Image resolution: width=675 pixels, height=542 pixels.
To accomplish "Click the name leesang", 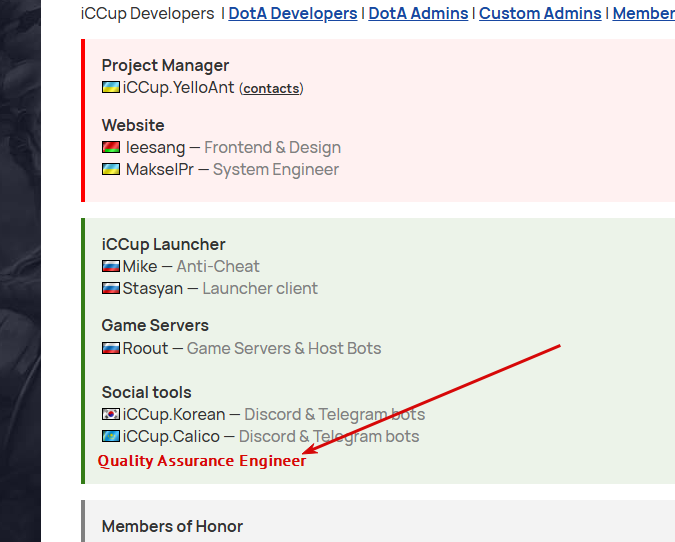I will click(x=155, y=148).
